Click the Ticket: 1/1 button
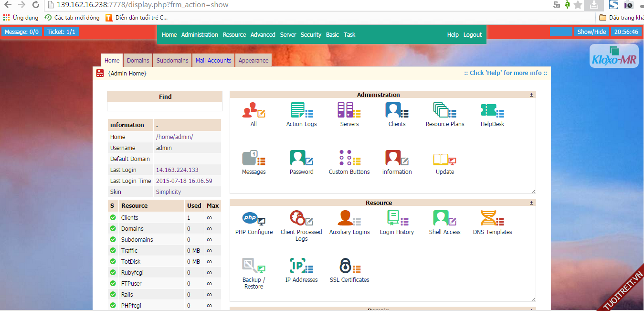 tap(61, 32)
